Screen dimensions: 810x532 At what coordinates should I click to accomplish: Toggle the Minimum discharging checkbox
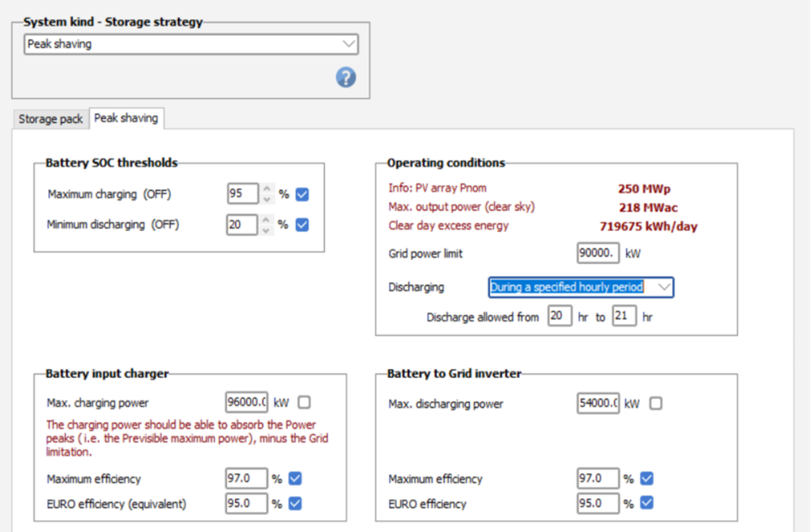pyautogui.click(x=303, y=224)
